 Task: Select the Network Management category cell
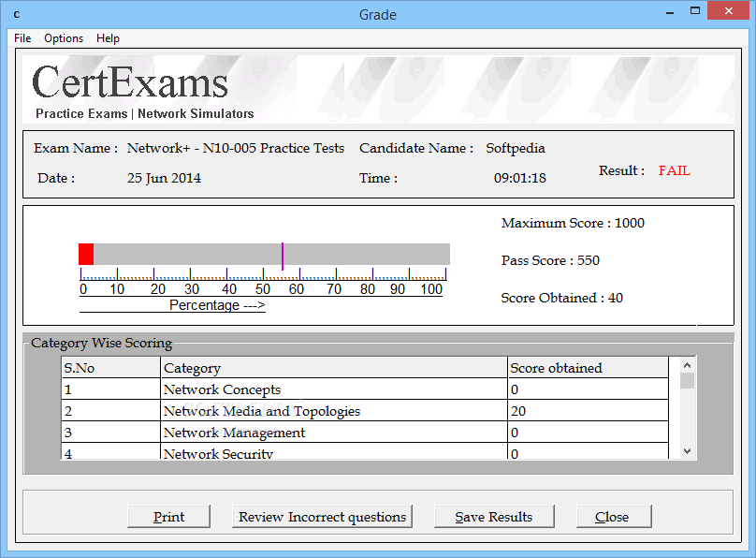click(x=334, y=433)
